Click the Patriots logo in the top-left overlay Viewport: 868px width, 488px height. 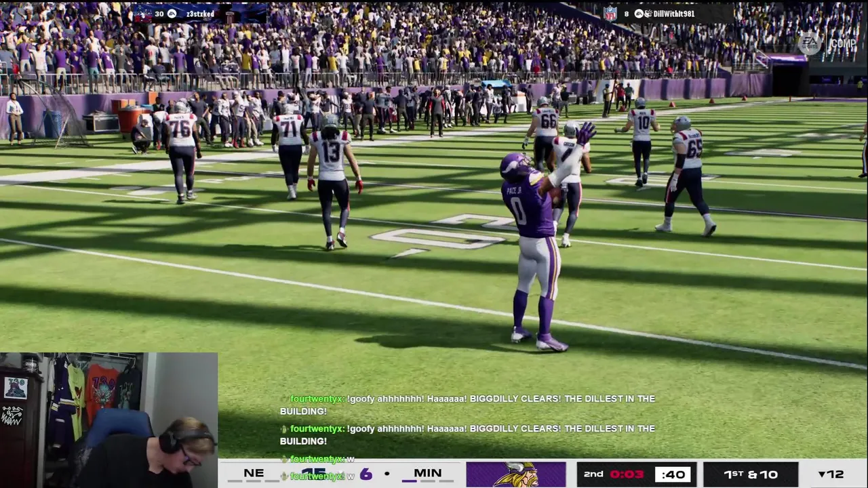coord(144,14)
